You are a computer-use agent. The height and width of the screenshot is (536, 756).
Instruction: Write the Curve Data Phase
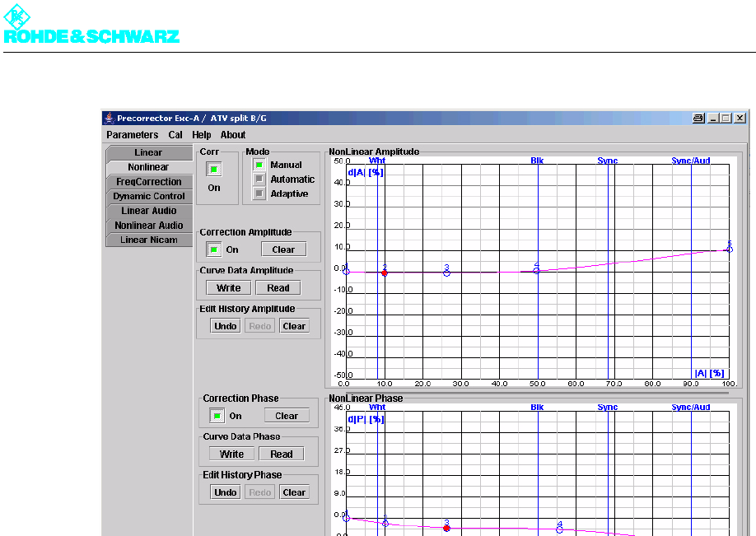click(x=231, y=454)
